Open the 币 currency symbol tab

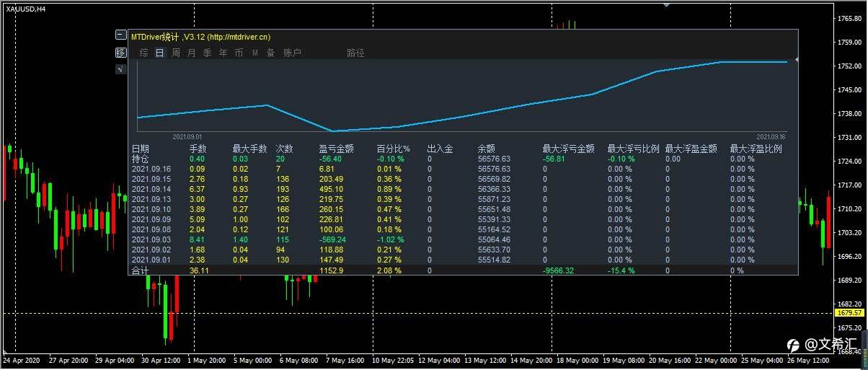coord(239,53)
